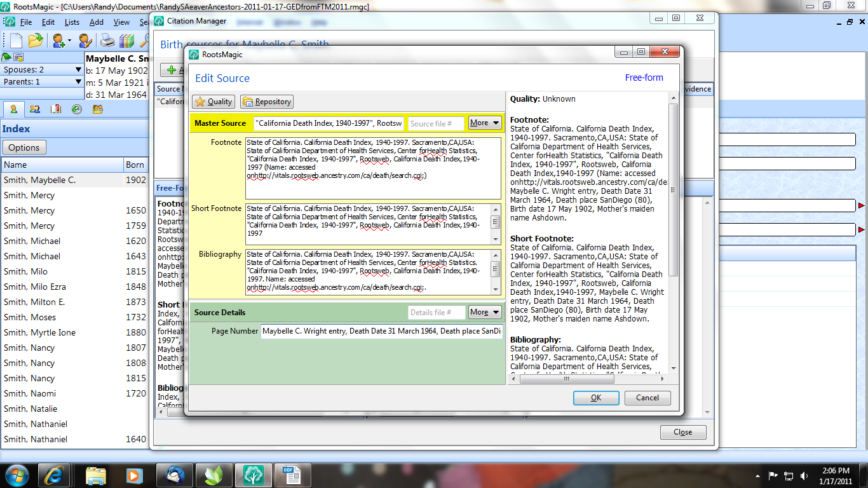Open the Lists menu
This screenshot has width=868, height=488.
[x=72, y=22]
